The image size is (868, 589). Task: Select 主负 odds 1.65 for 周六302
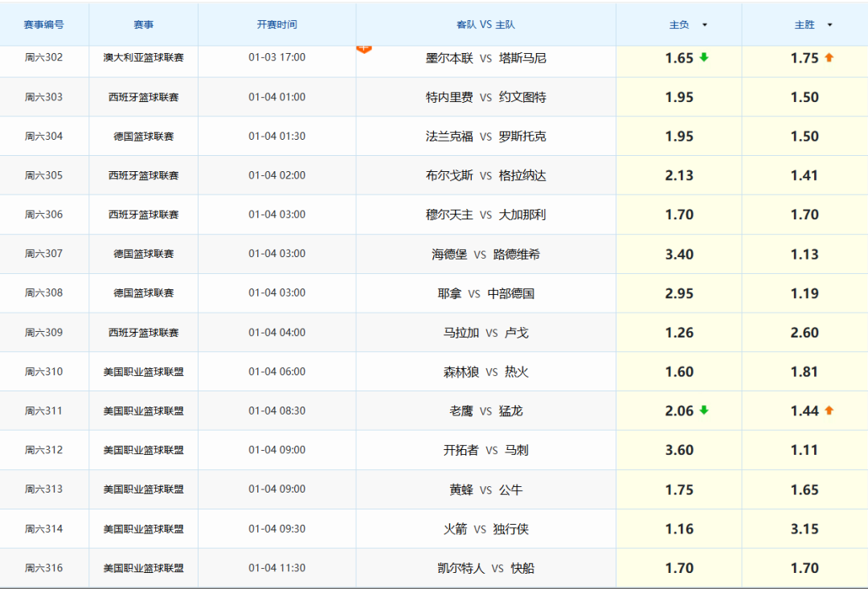679,58
